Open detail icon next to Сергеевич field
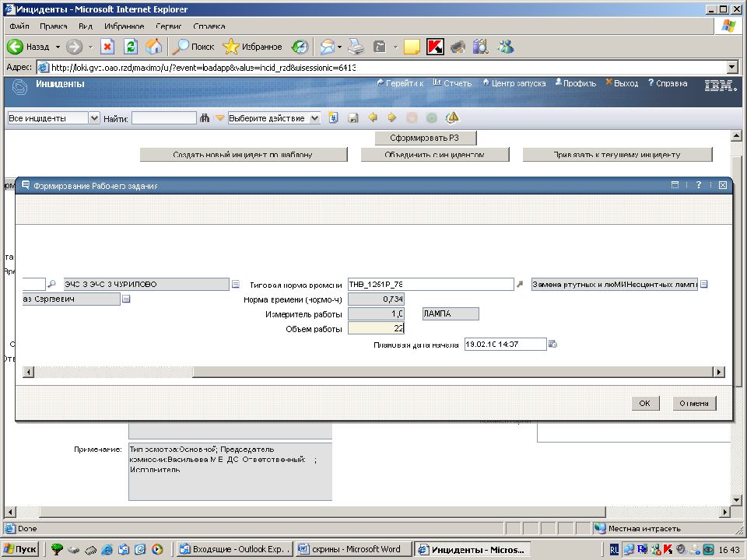 click(126, 299)
